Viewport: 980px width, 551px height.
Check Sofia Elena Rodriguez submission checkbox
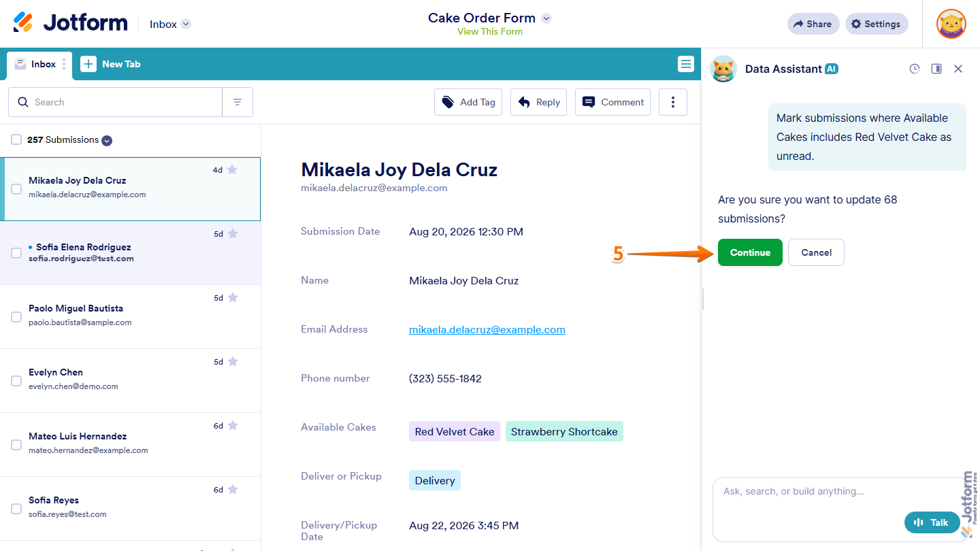pyautogui.click(x=16, y=253)
